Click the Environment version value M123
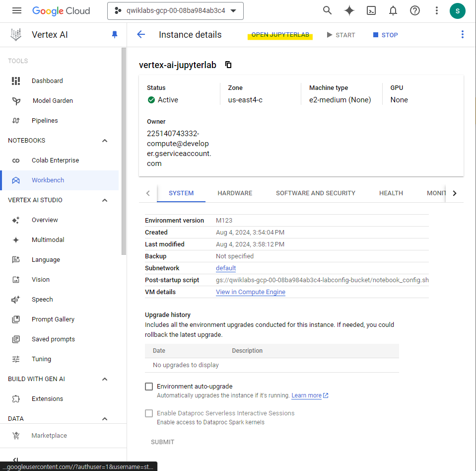The image size is (476, 471). point(224,221)
